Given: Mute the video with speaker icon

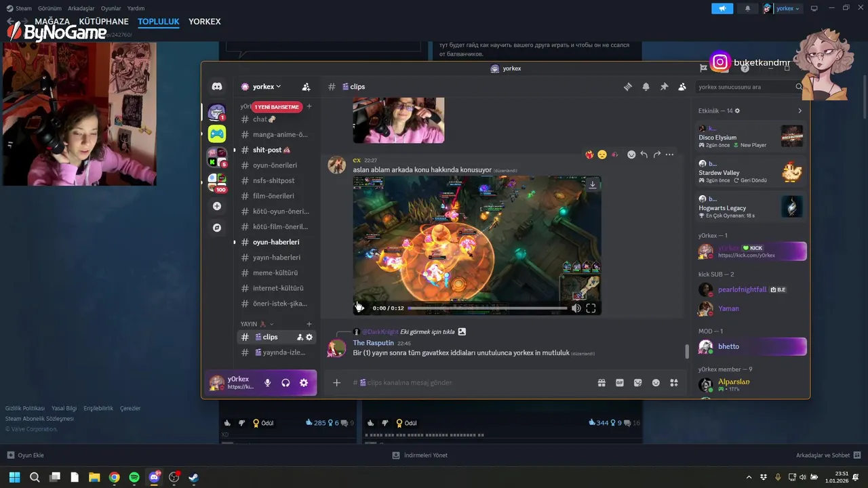Looking at the screenshot, I should 576,308.
